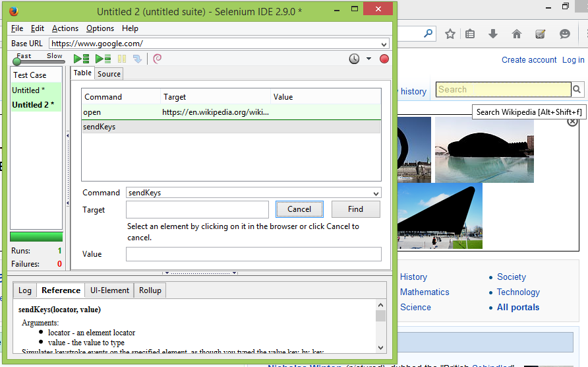Click the Command column header
This screenshot has width=588, height=367.
[121, 97]
